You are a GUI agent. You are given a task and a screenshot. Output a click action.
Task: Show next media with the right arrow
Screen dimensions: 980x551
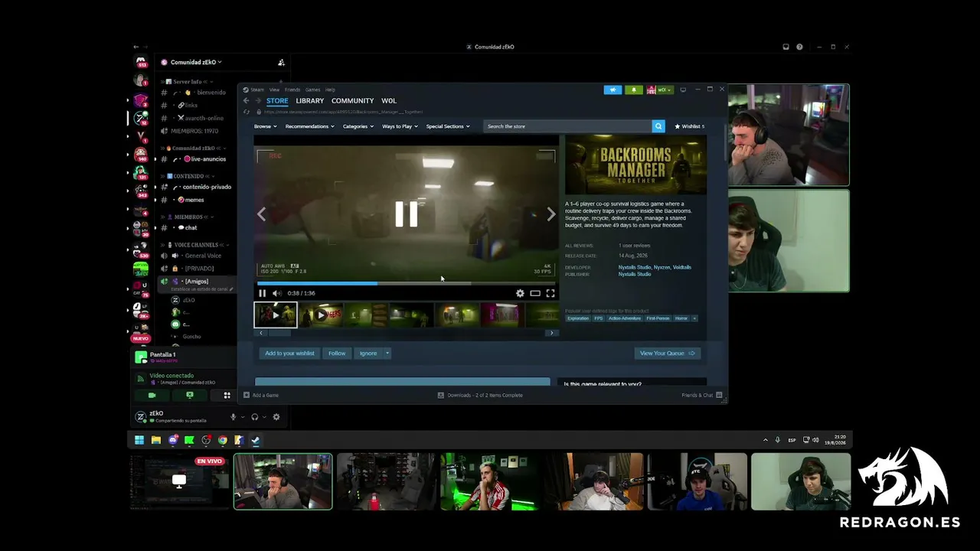click(551, 214)
